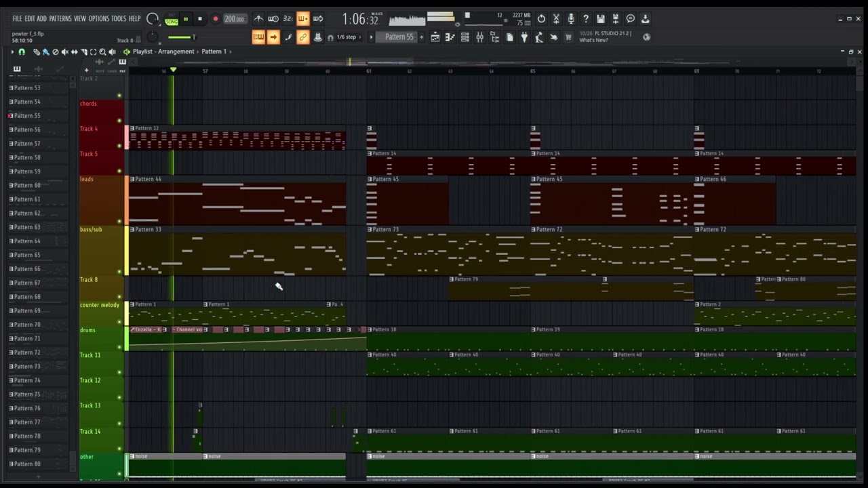Toggle typing keyboard to piano
The height and width of the screenshot is (488, 868).
click(258, 37)
